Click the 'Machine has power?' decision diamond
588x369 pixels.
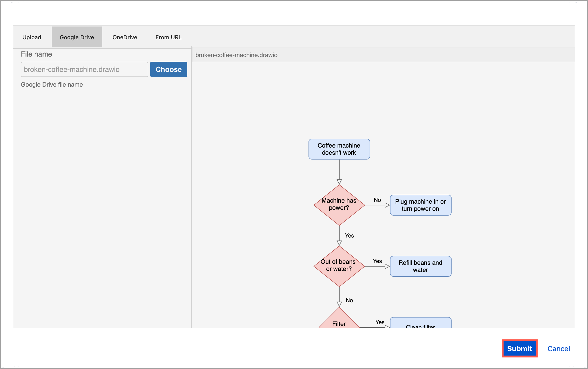339,204
